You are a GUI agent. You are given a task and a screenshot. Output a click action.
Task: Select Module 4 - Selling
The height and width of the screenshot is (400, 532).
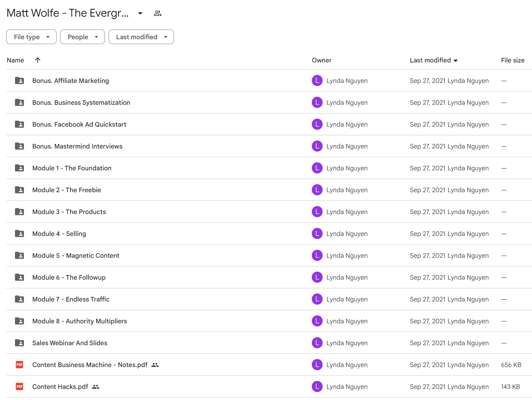[x=59, y=233]
